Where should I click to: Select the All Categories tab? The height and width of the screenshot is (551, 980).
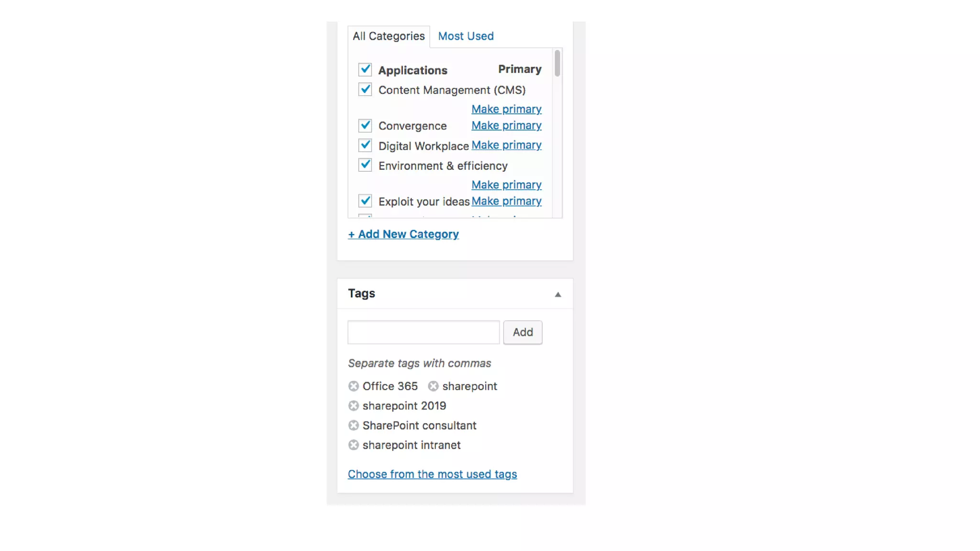click(x=389, y=36)
